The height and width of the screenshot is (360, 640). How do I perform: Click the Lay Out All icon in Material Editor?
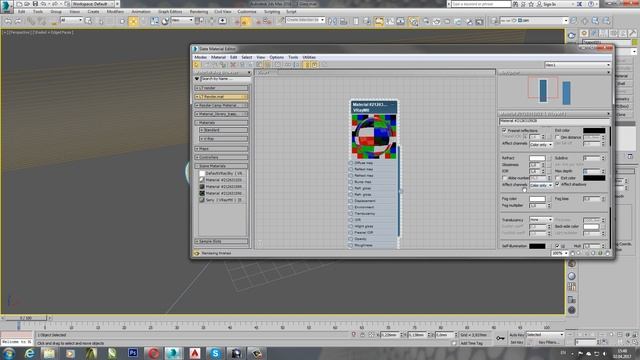(288, 64)
